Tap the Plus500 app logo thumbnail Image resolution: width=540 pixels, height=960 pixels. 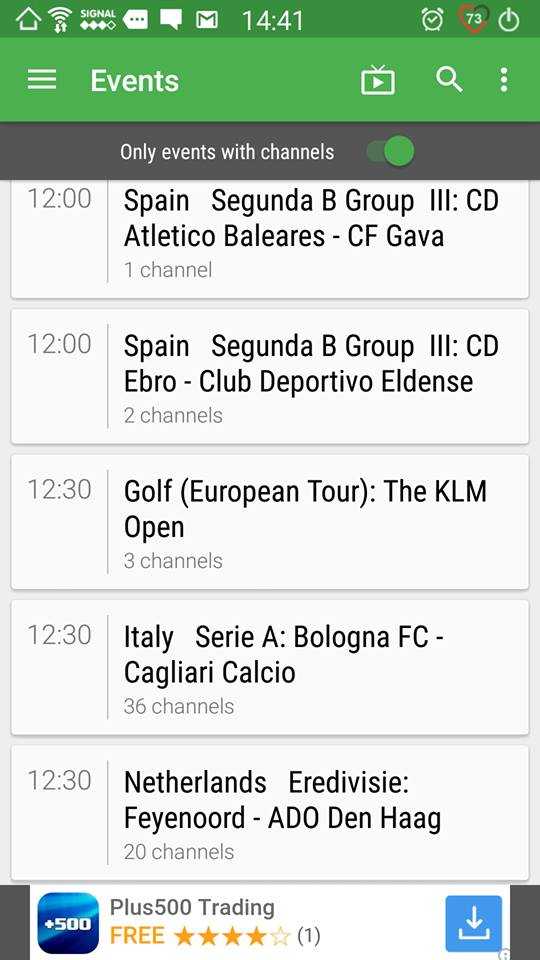pos(68,923)
